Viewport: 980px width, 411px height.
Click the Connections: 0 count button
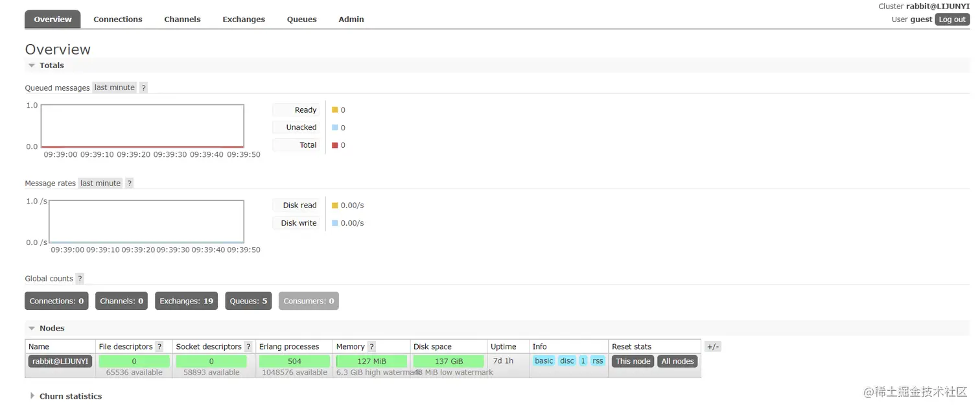(x=56, y=301)
